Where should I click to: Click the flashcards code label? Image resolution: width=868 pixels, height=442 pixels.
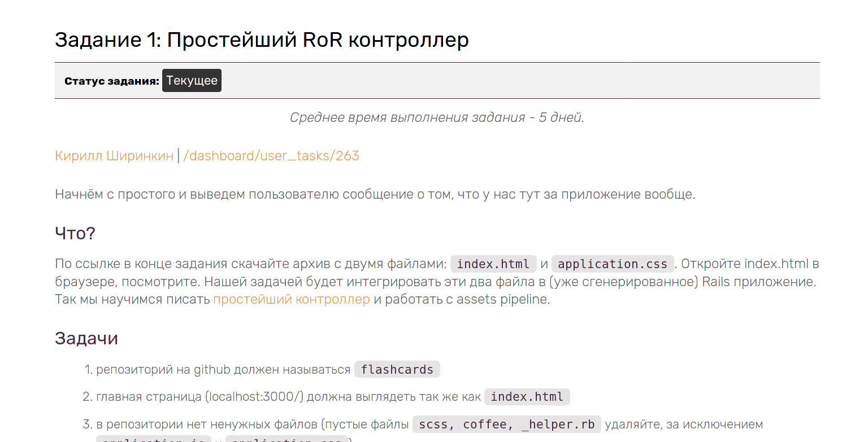[x=397, y=370]
